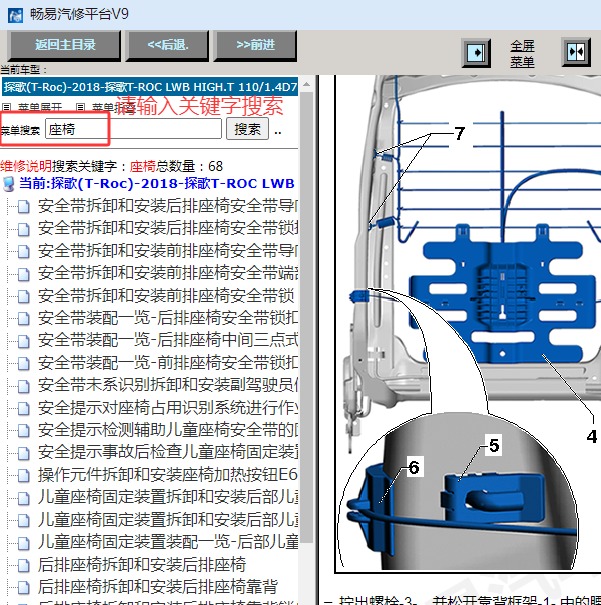Screen dimensions: 601x605
Task: Click document icon beside 安全带未系识别拆卸和安装
Action: [23, 384]
